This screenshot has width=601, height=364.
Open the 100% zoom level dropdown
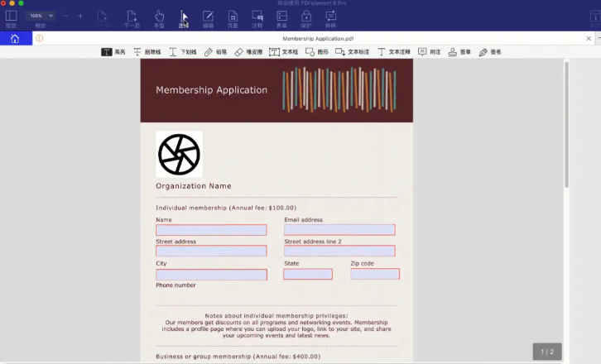tap(41, 16)
